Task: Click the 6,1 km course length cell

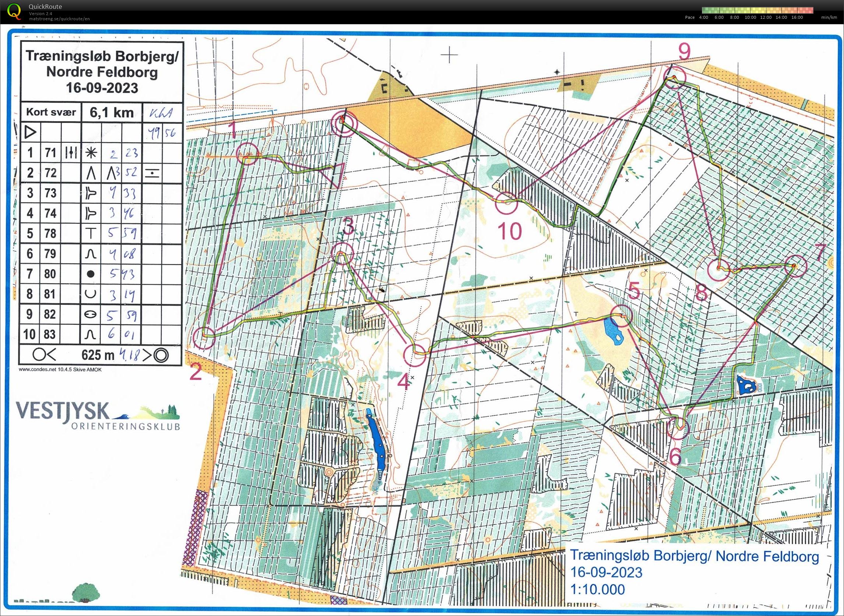Action: [112, 112]
